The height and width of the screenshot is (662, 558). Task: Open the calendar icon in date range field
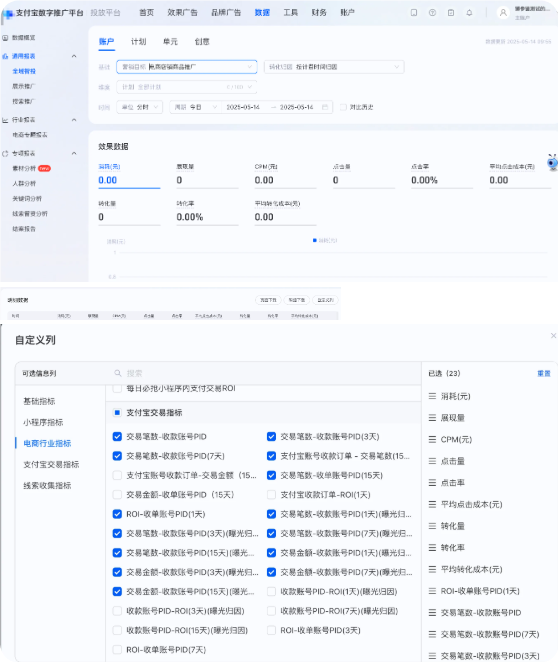pyautogui.click(x=325, y=107)
